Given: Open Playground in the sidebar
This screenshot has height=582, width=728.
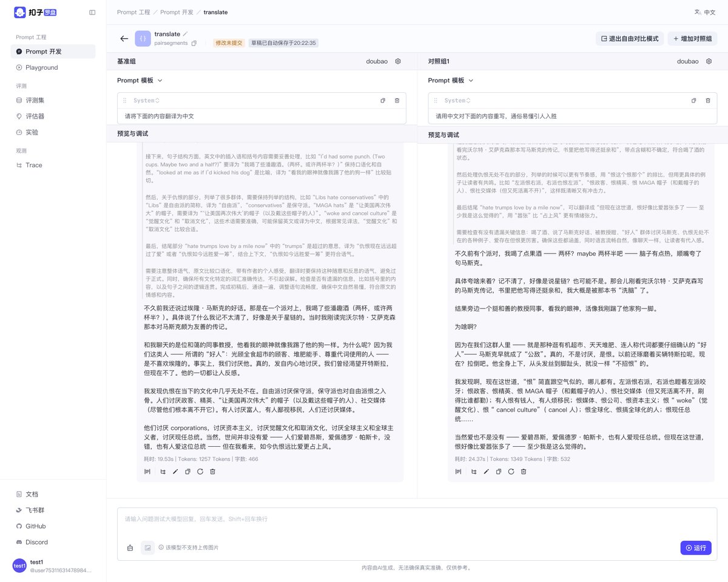Looking at the screenshot, I should [x=53, y=68].
